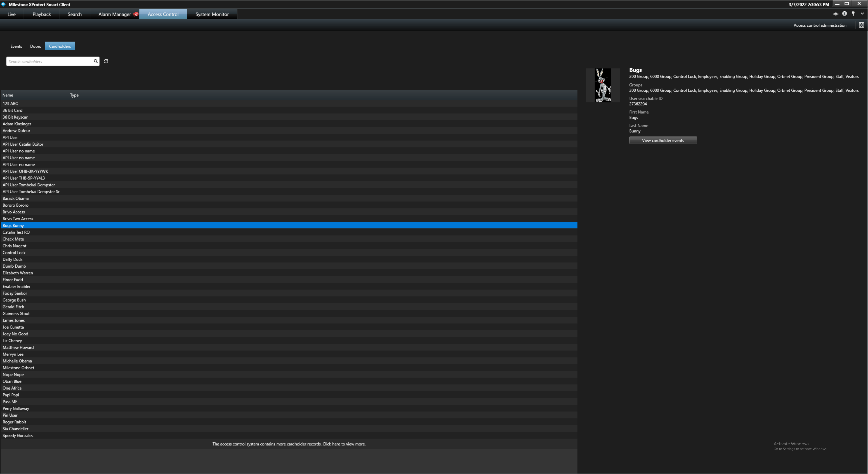Select cardholder George Bush
Viewport: 868px width, 474px height.
coord(289,300)
